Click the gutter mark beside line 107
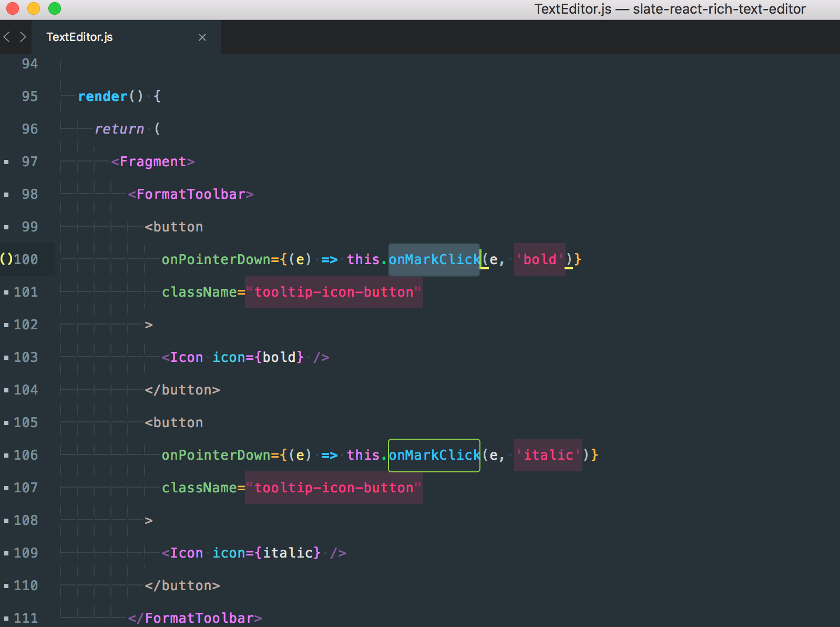 (x=6, y=488)
